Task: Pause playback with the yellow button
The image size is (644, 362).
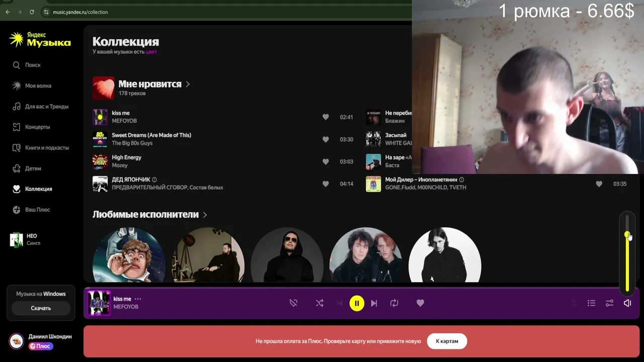Action: click(357, 303)
